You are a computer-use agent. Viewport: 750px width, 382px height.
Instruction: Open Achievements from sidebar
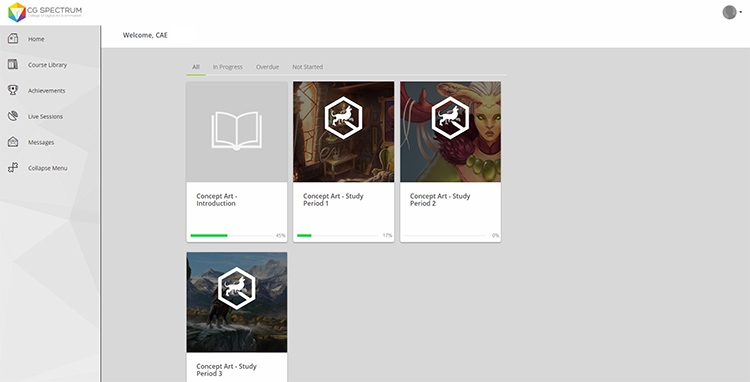click(46, 91)
